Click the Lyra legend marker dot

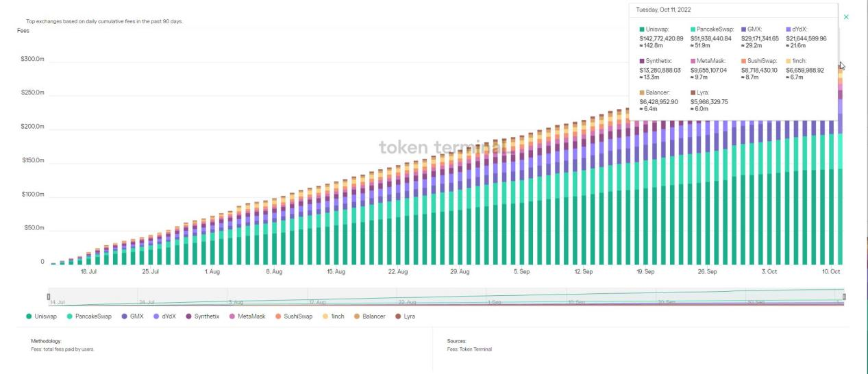(x=398, y=316)
